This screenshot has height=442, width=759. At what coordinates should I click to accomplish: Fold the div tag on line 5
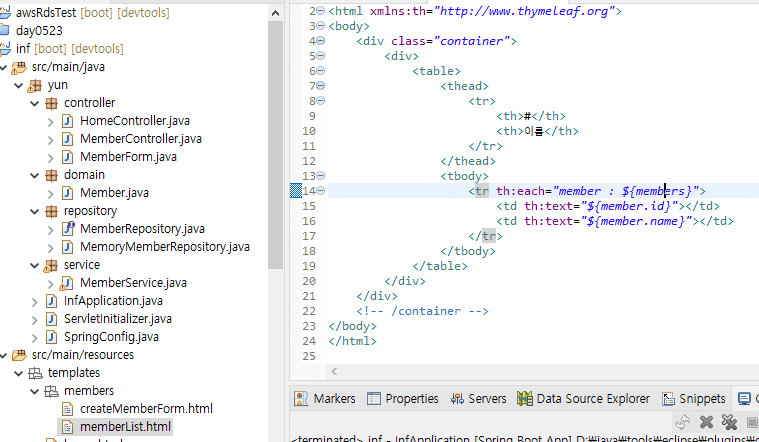point(320,56)
